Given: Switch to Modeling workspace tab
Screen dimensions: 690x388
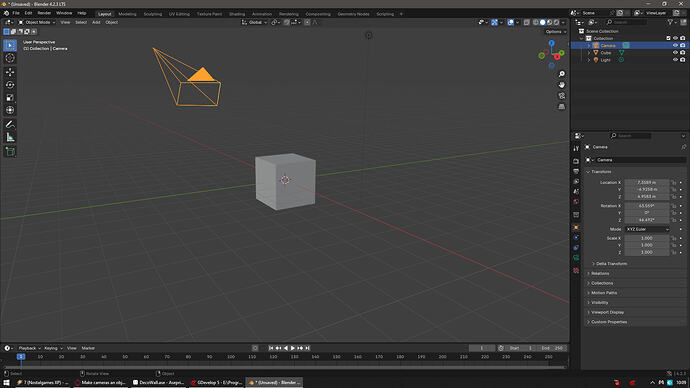Looking at the screenshot, I should (127, 14).
